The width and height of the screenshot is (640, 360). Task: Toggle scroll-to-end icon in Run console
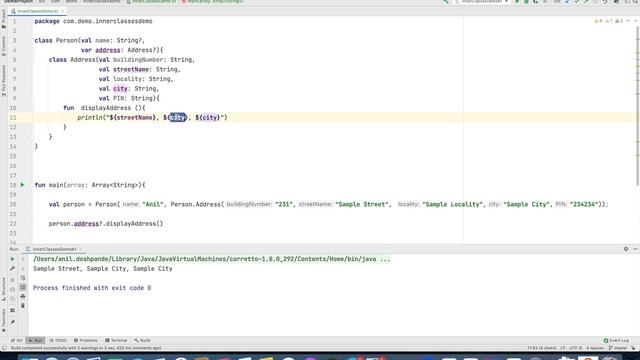[x=23, y=287]
